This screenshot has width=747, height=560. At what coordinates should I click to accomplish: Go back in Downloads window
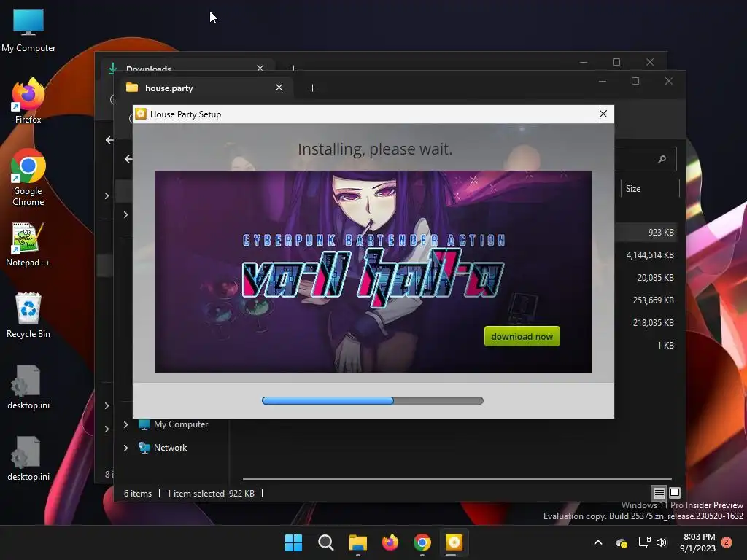[x=109, y=140]
